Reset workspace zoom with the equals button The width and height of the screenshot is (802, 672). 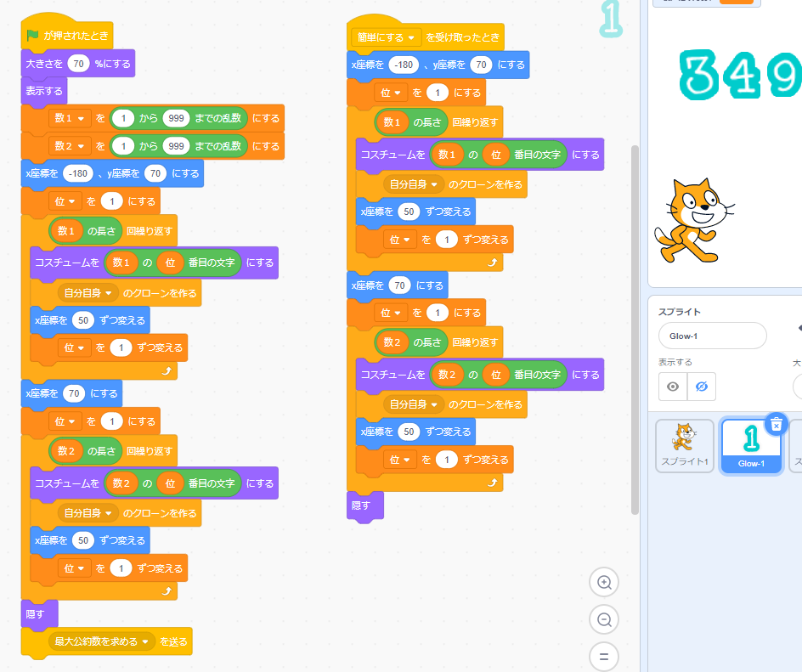[x=604, y=657]
